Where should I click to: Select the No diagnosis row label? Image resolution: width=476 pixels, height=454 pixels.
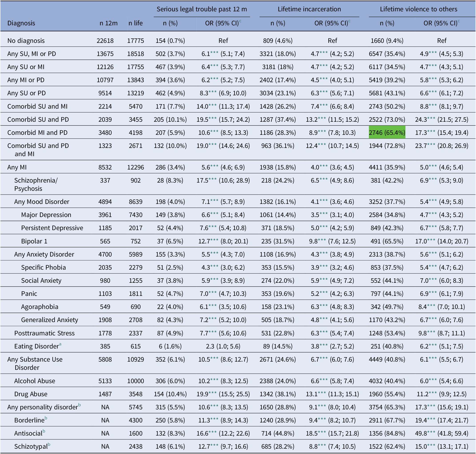26,41
